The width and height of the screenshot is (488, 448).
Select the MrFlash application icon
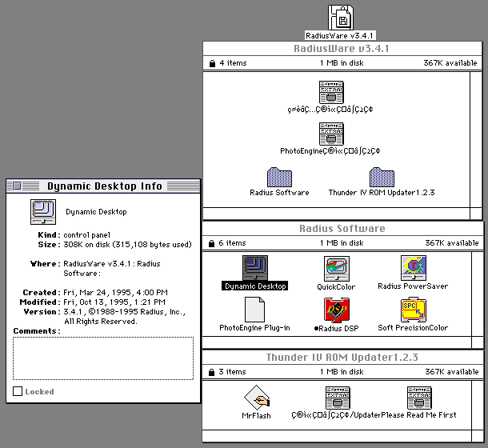[x=257, y=398]
